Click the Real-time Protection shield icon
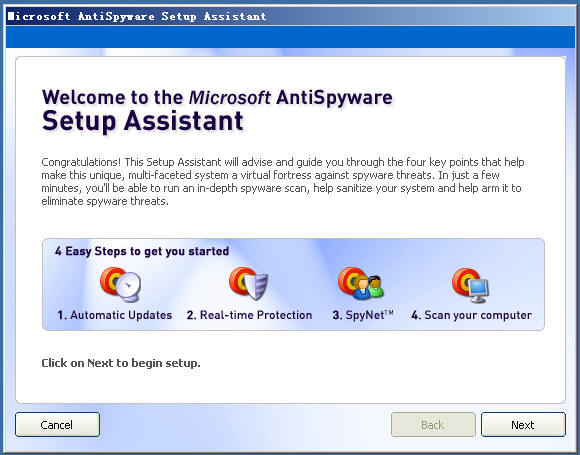580x455 pixels. click(248, 283)
